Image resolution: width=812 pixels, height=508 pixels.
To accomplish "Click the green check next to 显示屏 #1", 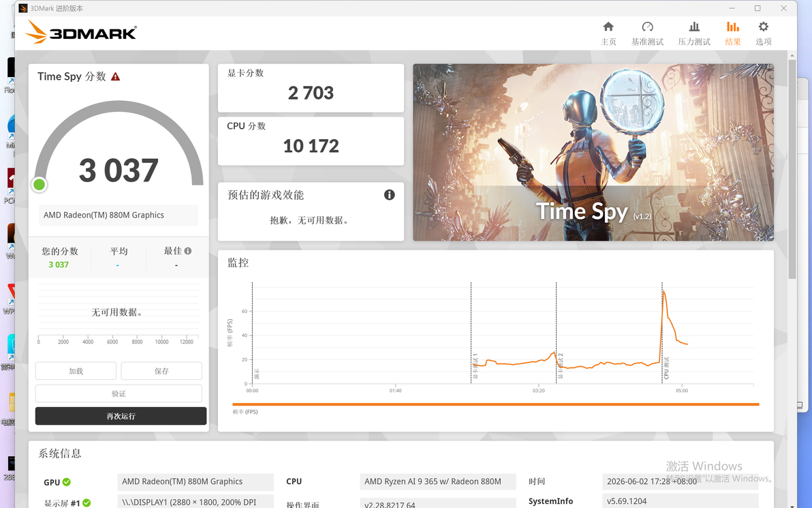I will click(x=87, y=503).
